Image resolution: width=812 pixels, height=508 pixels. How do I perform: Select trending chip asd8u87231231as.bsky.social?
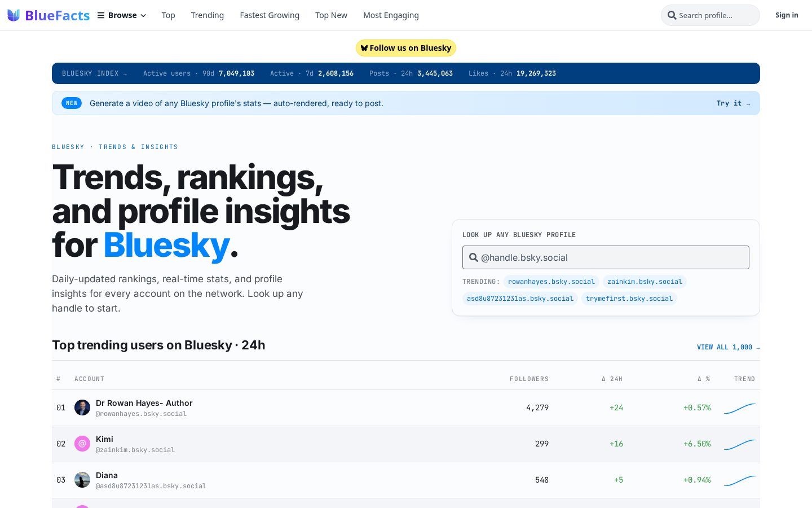point(520,299)
